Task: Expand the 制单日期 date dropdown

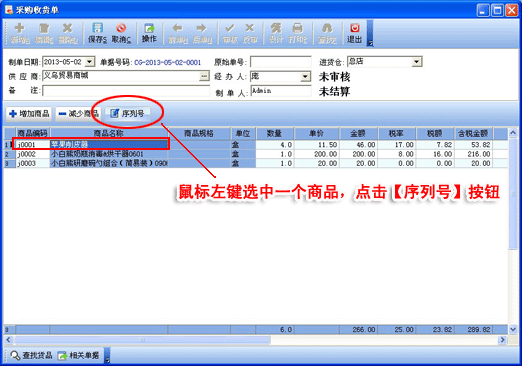Action: coord(89,62)
